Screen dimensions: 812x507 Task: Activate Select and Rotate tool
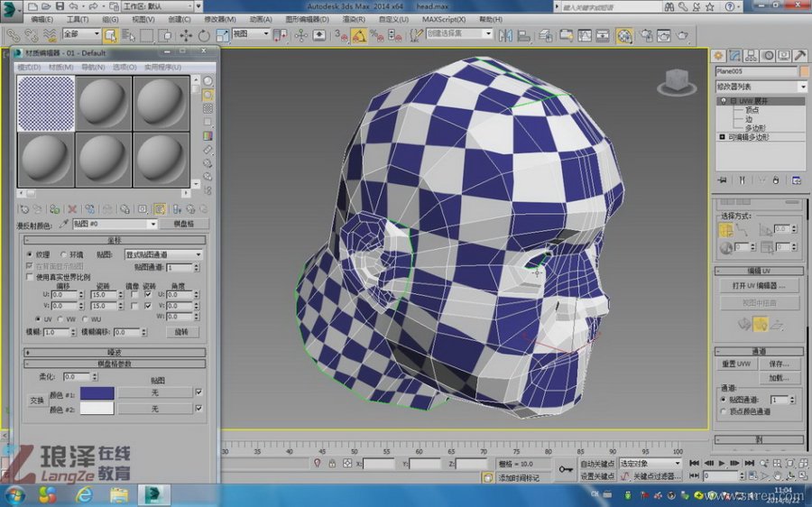pyautogui.click(x=204, y=35)
